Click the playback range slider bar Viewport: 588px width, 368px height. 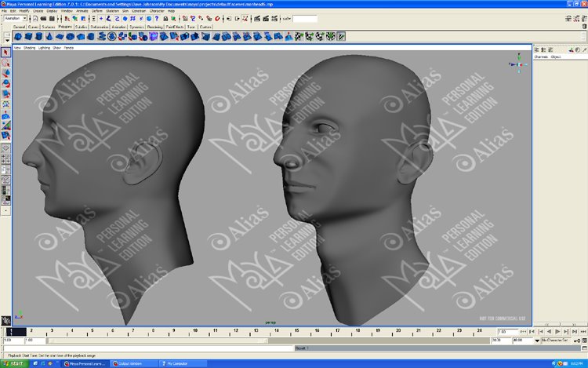click(158, 341)
